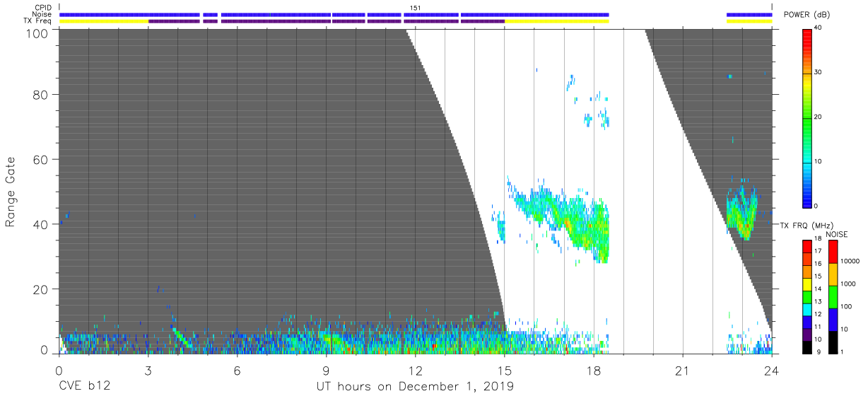The image size is (868, 401).
Task: Click the NOISE legend title
Action: pos(837,234)
